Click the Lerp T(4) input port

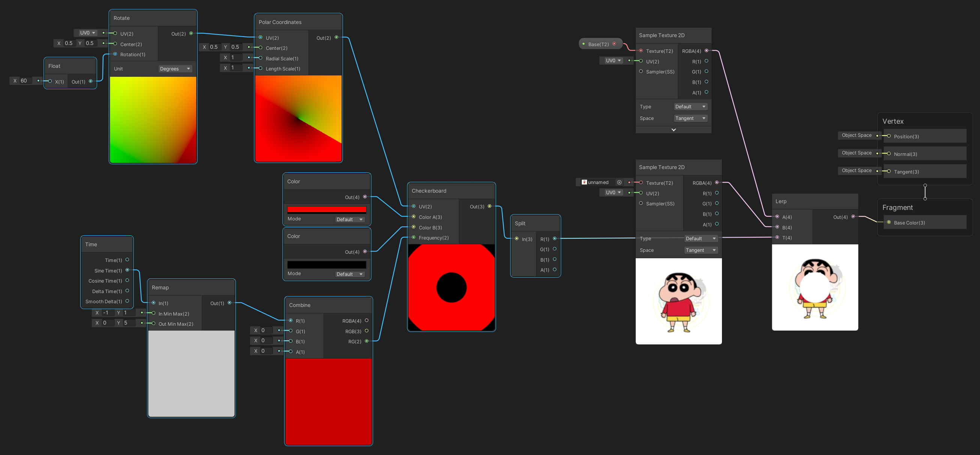(777, 237)
